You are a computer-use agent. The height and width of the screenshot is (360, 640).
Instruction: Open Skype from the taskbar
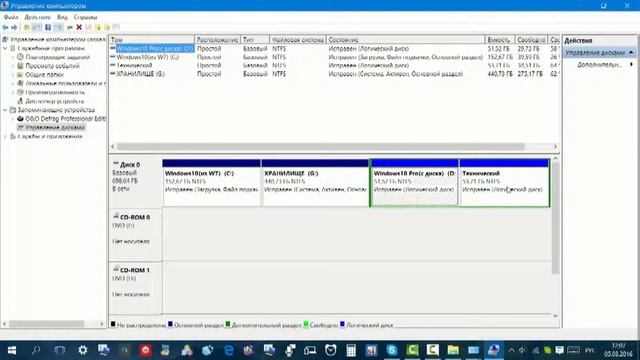392,350
